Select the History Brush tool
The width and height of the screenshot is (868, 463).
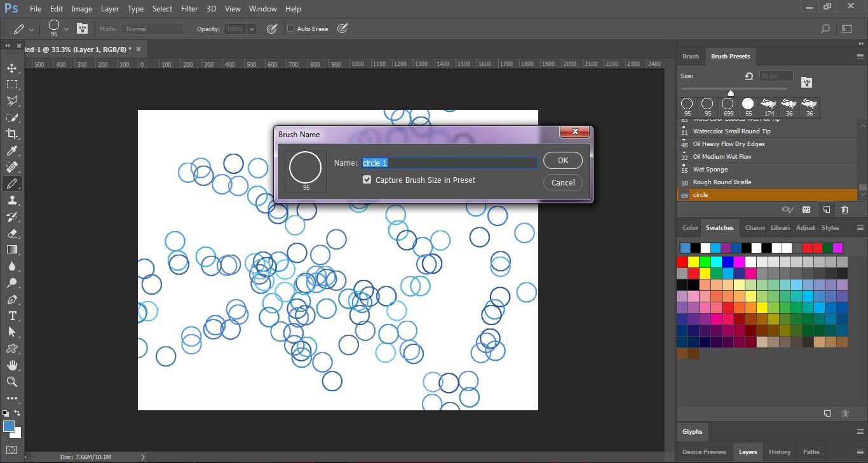coord(11,217)
